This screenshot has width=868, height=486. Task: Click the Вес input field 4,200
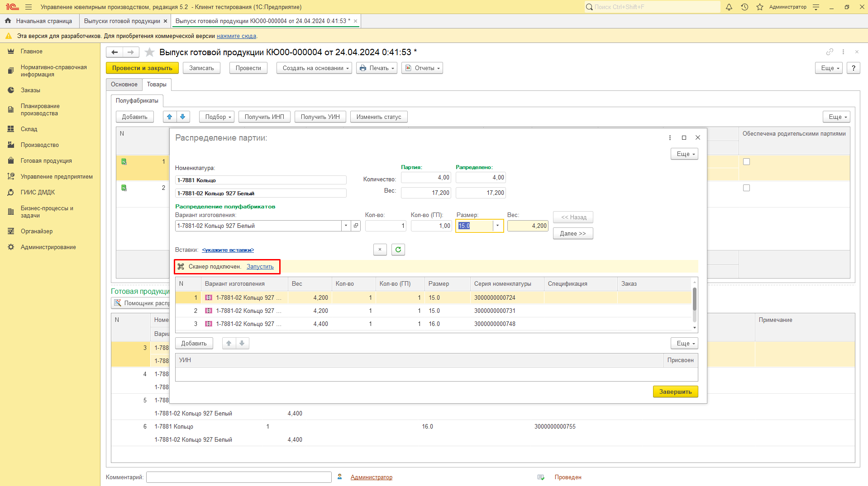pyautogui.click(x=528, y=226)
